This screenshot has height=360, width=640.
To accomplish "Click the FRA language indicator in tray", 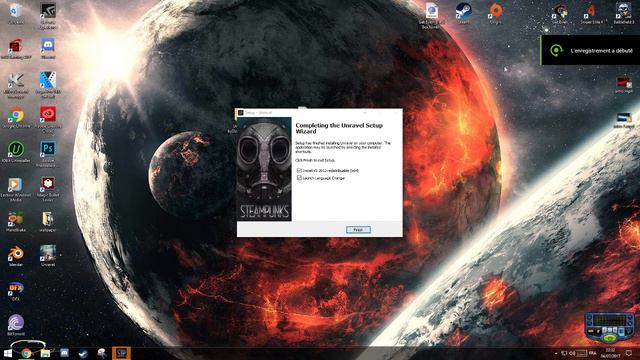I will pos(593,353).
